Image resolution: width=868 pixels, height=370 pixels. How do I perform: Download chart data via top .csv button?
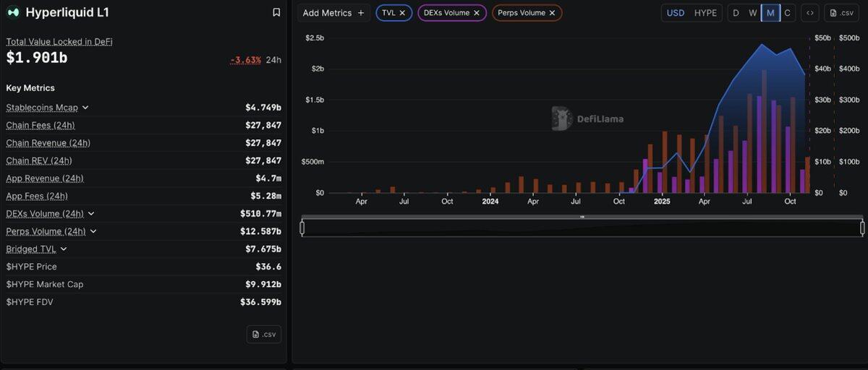841,13
